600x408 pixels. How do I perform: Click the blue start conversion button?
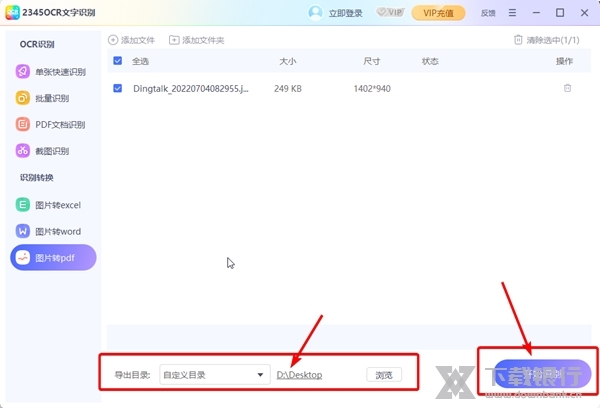coord(541,373)
